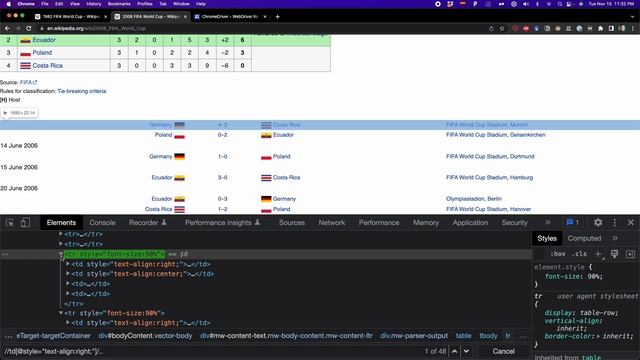
Task: Open Olympiastadion, Berlin link
Action: [x=473, y=199]
